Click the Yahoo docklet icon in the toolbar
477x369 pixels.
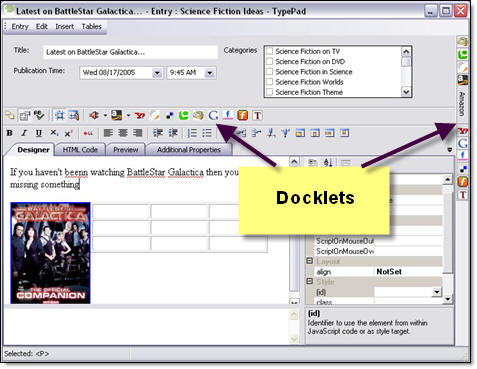[x=140, y=115]
